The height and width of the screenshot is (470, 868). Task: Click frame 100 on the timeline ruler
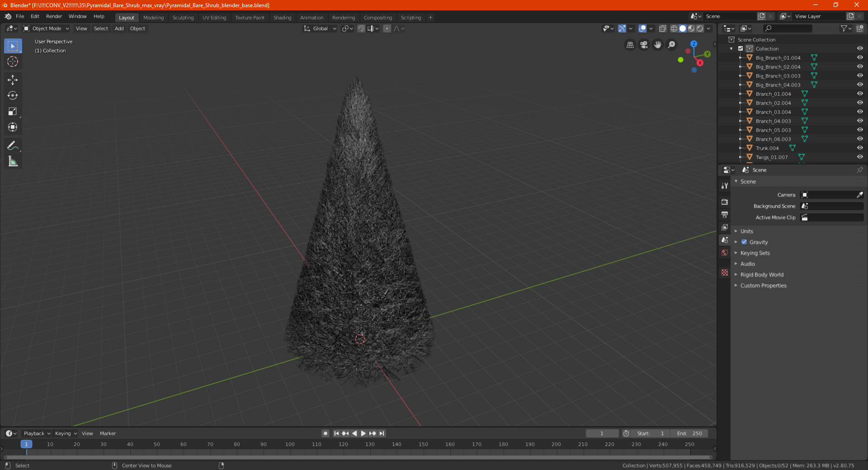tap(290, 444)
